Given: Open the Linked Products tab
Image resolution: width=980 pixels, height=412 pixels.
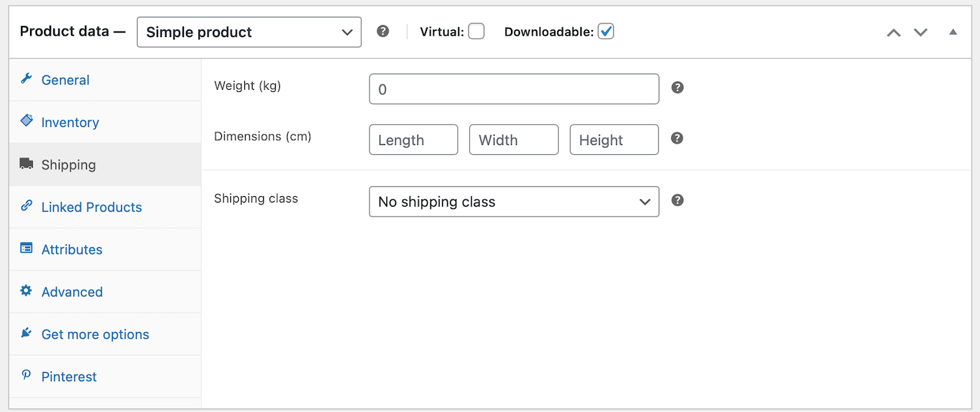Looking at the screenshot, I should click(91, 207).
